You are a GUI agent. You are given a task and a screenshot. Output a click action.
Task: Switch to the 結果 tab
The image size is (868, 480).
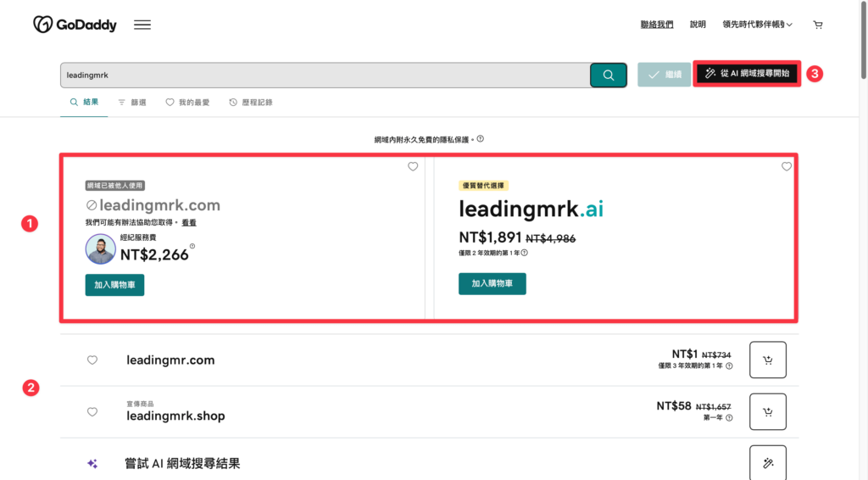coord(84,103)
